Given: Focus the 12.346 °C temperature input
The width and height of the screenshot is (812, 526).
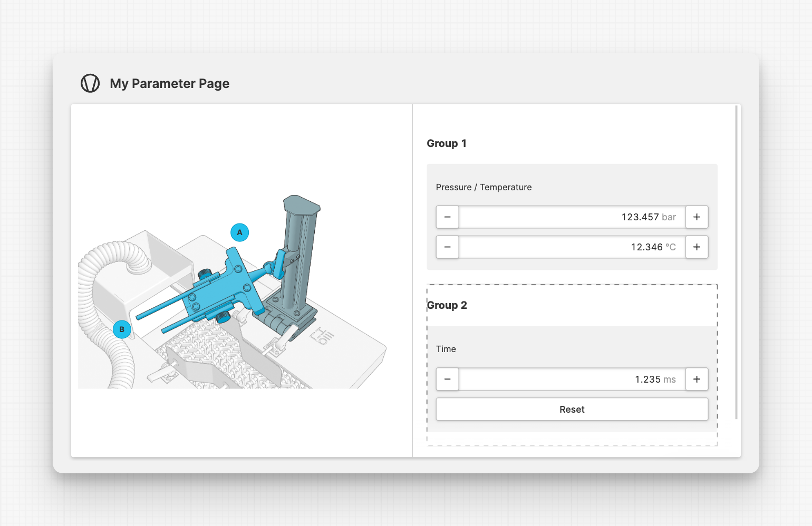Looking at the screenshot, I should click(572, 247).
